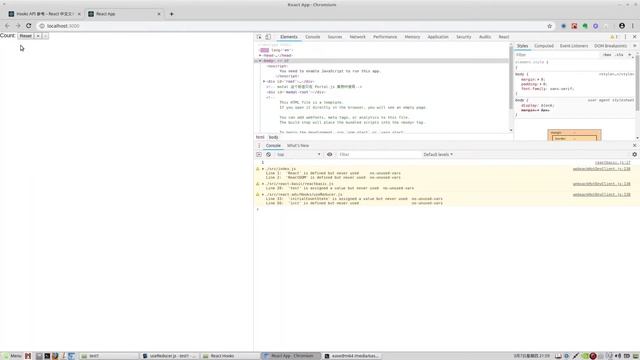
Task: Click the warnings count triangle icon
Action: pos(612,37)
